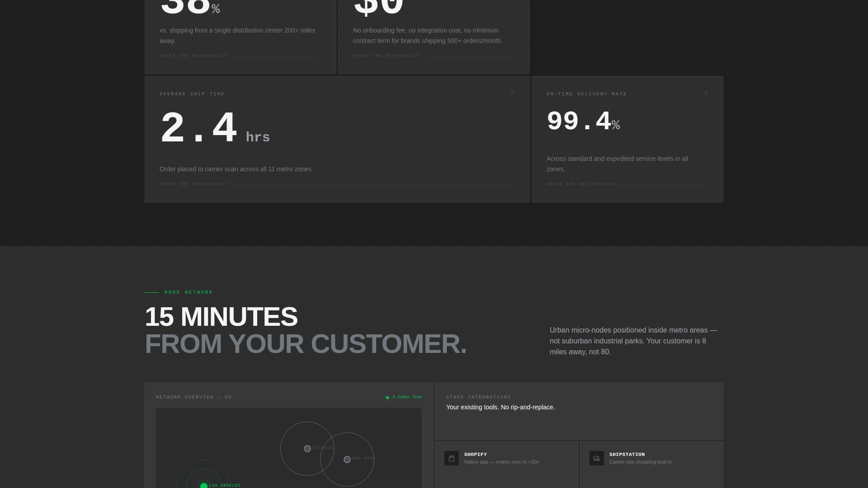The height and width of the screenshot is (488, 868).
Task: Click 'No onboarding fee, no integration cost' text
Action: pyautogui.click(x=428, y=35)
